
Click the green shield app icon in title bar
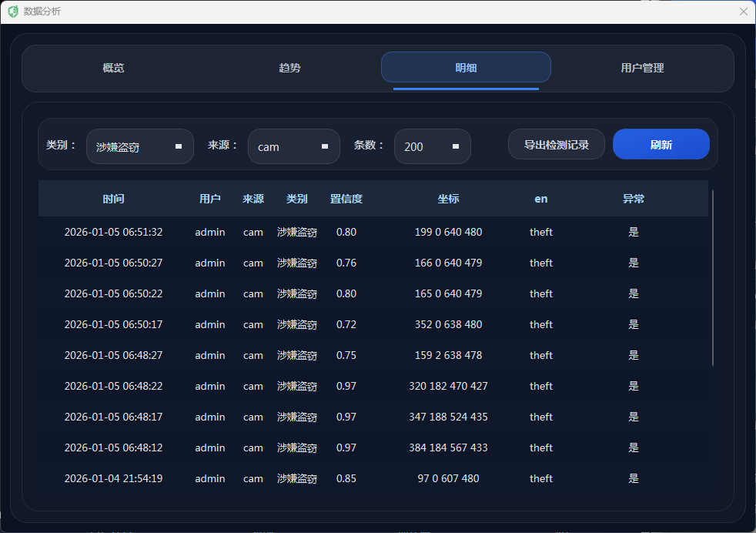13,11
